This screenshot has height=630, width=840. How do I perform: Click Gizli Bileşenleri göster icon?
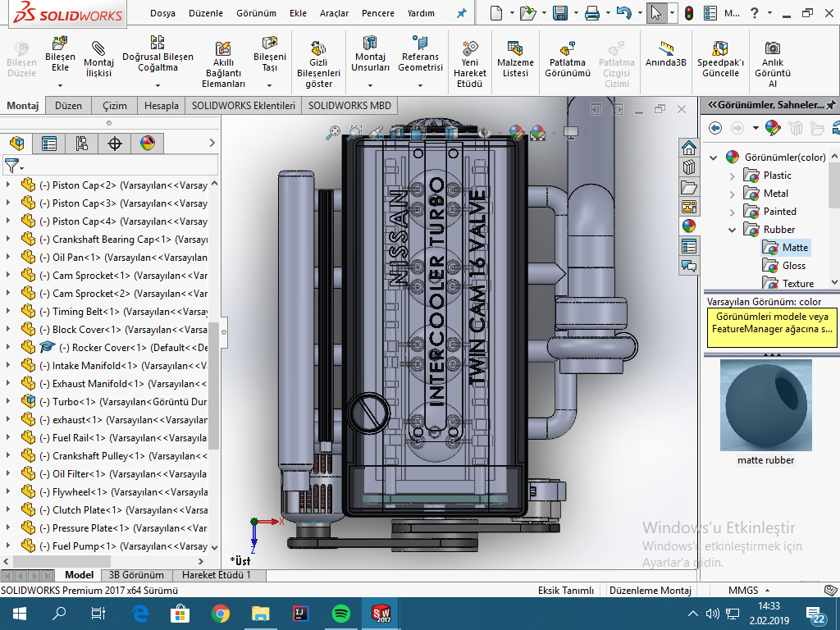point(318,48)
